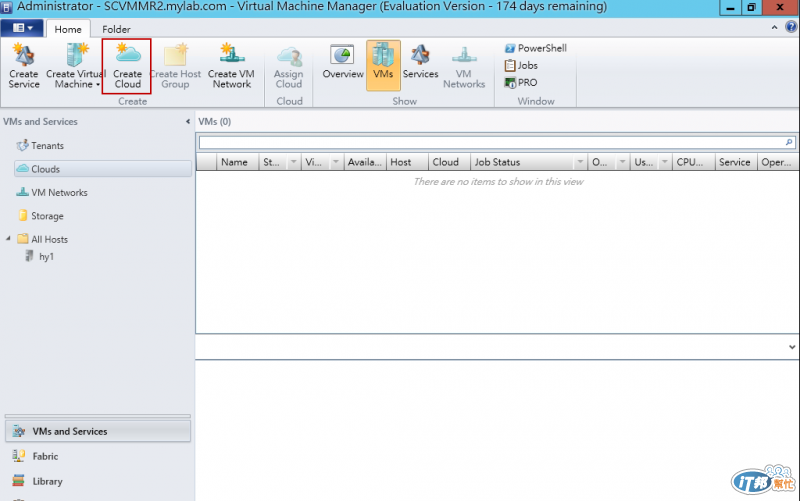
Task: Collapse the ribbon with the caret
Action: tap(774, 28)
